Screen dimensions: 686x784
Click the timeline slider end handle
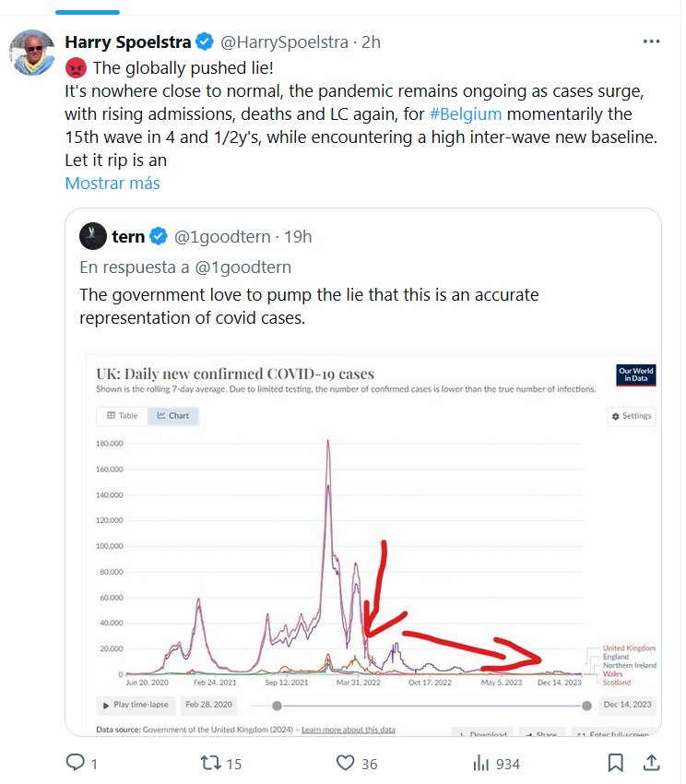point(586,706)
